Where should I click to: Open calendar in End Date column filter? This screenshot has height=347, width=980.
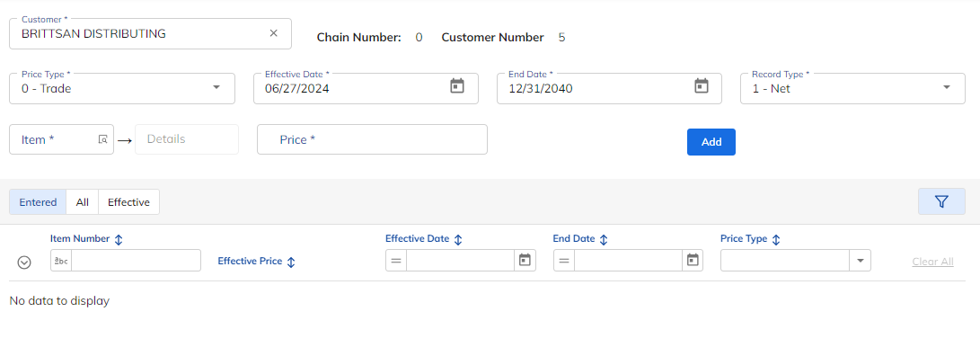(693, 260)
